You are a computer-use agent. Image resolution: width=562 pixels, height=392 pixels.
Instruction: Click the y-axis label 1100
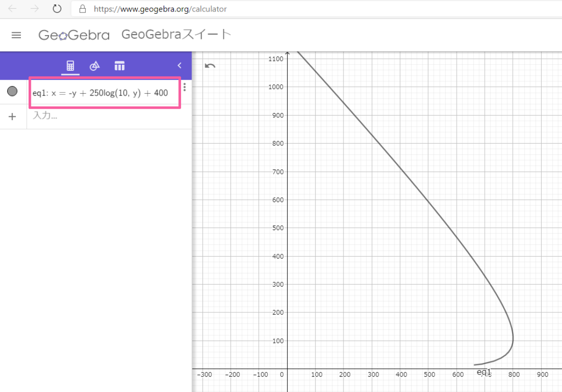(276, 59)
